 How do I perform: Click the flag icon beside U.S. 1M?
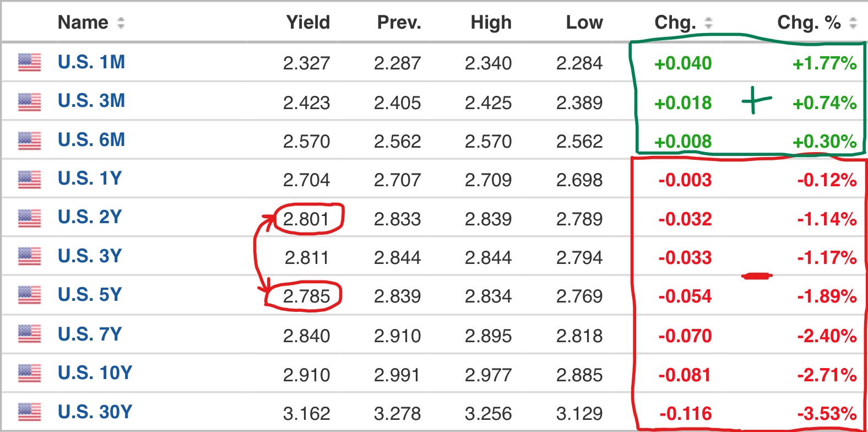click(x=29, y=62)
